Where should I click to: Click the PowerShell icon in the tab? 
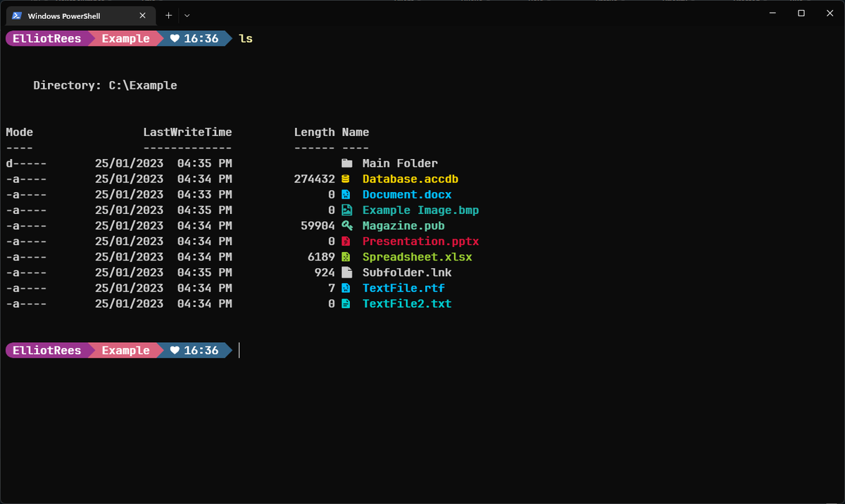tap(18, 15)
